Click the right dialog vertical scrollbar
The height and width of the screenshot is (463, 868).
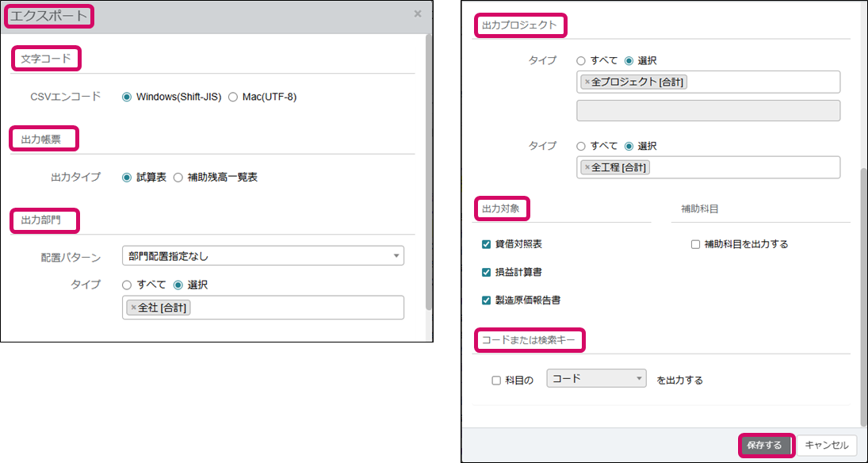point(863,293)
